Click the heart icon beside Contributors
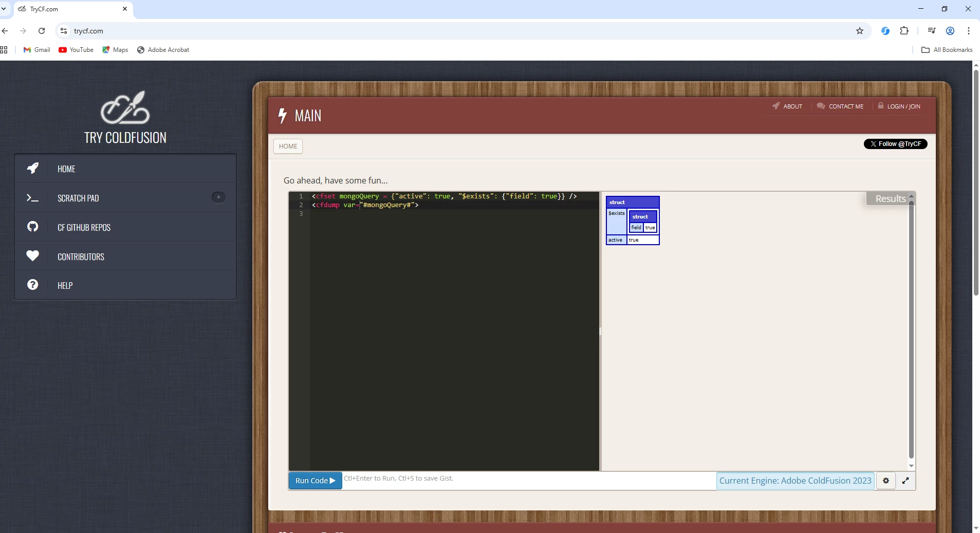 coord(33,255)
